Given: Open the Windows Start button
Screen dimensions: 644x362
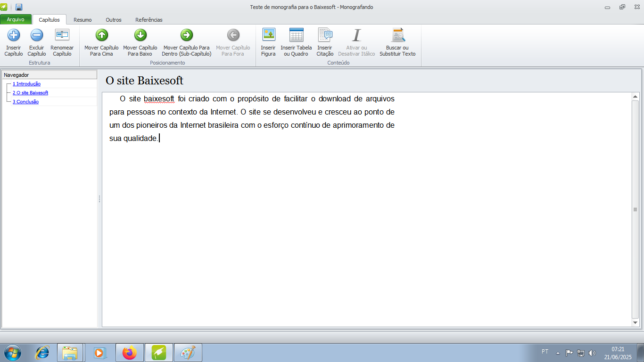Looking at the screenshot, I should click(x=12, y=353).
